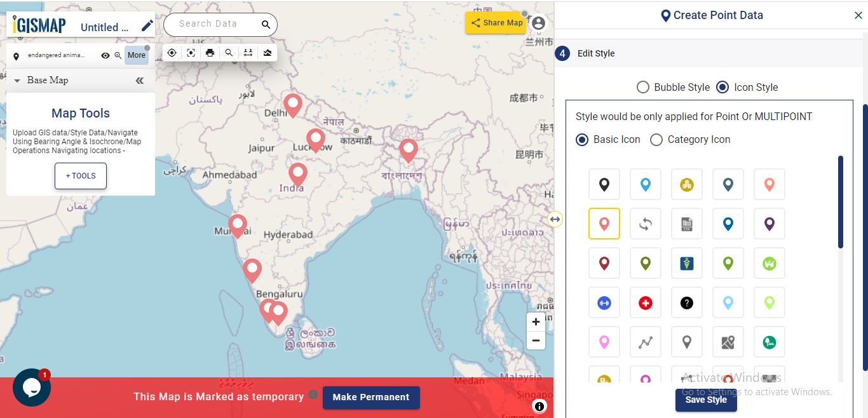Choose the hospital cross marker icon

coord(645,302)
